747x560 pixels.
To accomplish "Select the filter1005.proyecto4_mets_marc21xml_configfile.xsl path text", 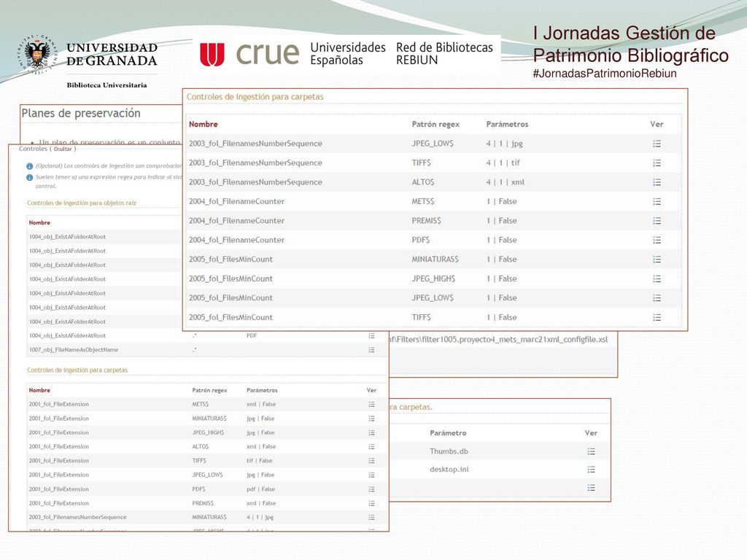I will pos(499,340).
